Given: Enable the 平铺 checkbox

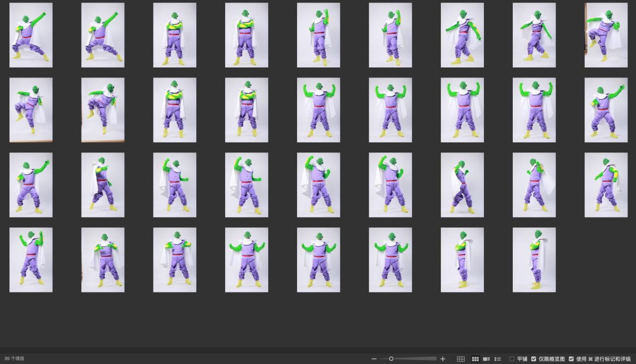Looking at the screenshot, I should click(512, 359).
